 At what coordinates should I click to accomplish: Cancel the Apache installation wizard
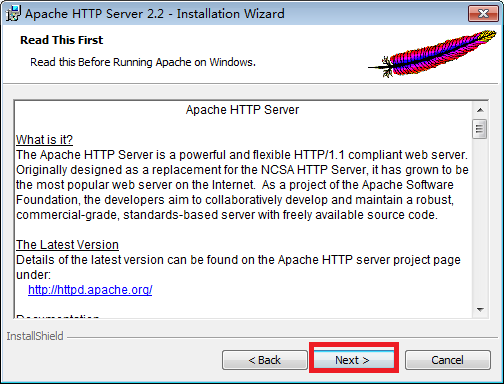click(x=448, y=360)
